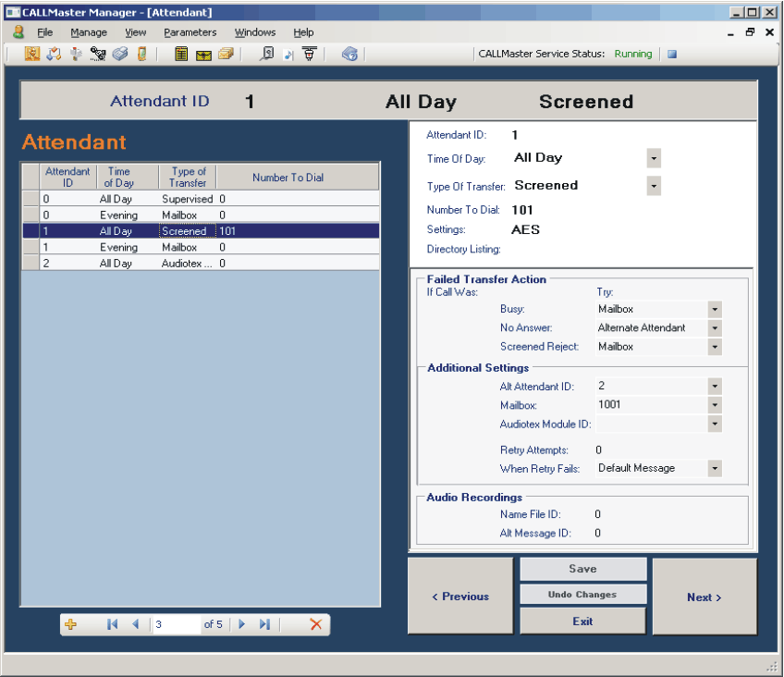The image size is (784, 677).
Task: Expand the Audiotex Module ID dropdown
Action: pos(715,424)
